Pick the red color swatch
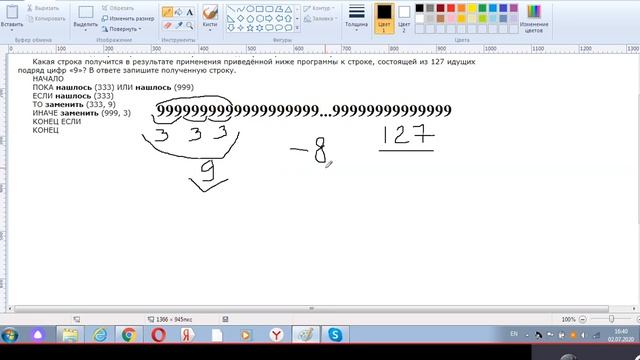 click(x=451, y=8)
